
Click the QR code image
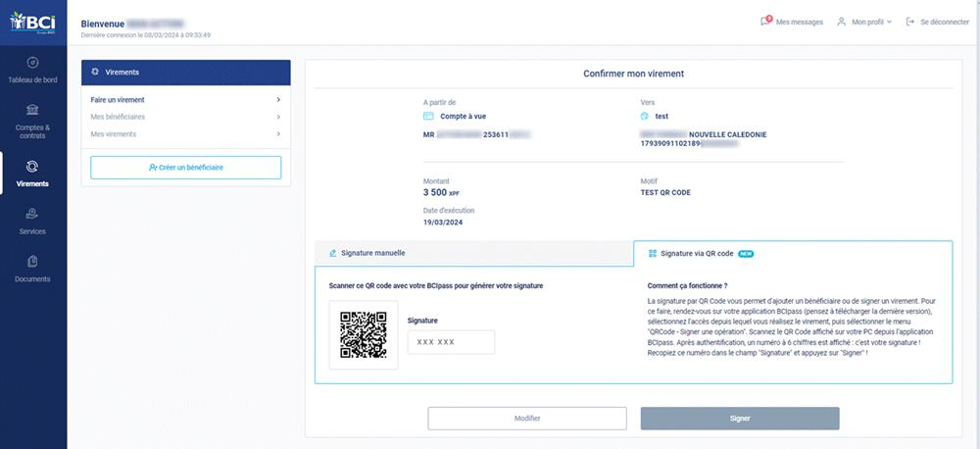pyautogui.click(x=364, y=334)
